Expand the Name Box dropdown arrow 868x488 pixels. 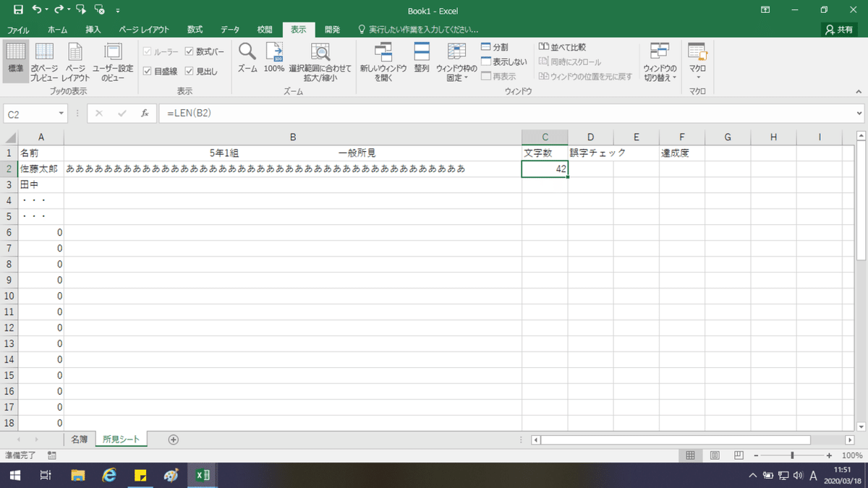[x=61, y=114]
